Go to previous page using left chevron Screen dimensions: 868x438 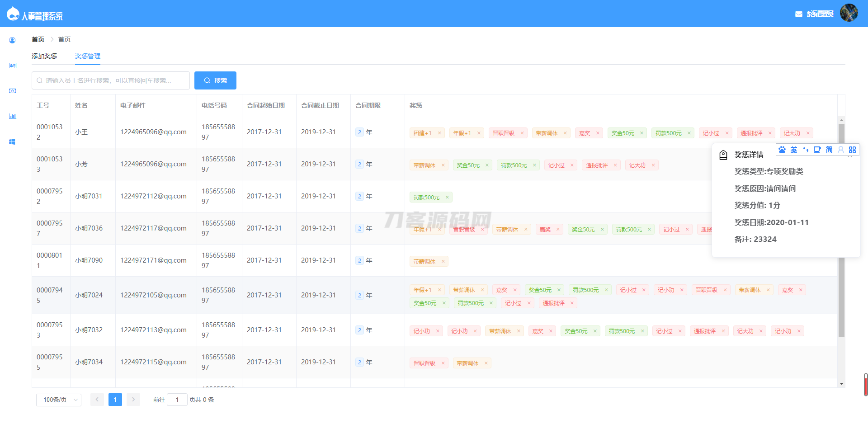(97, 400)
